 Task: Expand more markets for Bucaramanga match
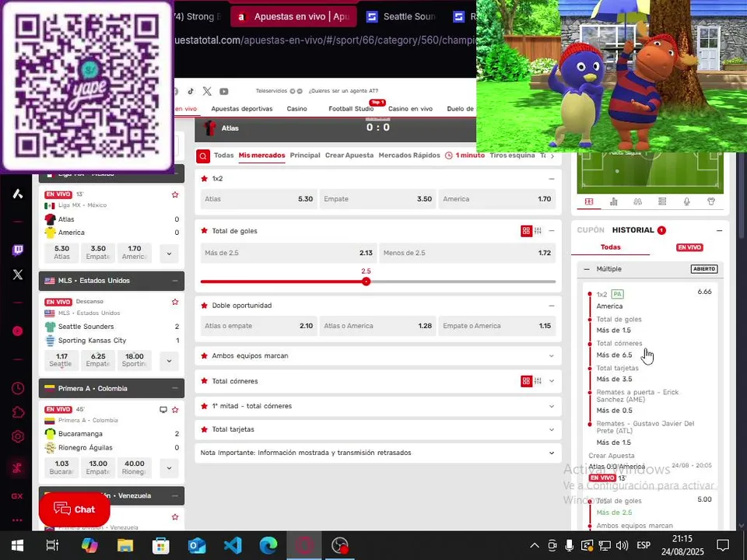169,468
